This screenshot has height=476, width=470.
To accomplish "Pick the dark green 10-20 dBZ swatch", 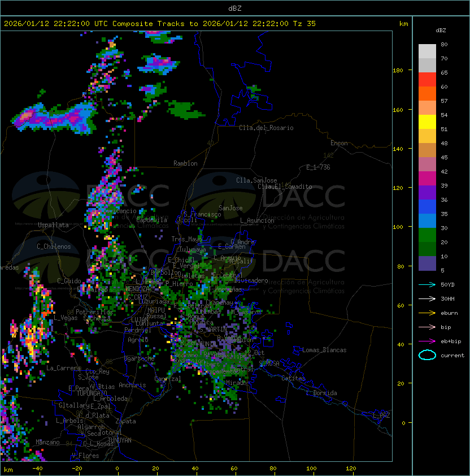I will [427, 249].
